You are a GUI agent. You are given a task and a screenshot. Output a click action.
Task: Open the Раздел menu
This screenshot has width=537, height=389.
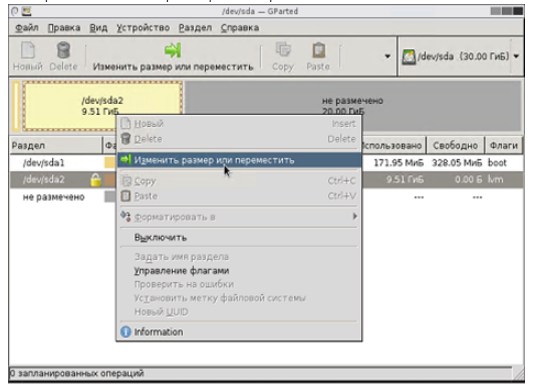[195, 28]
